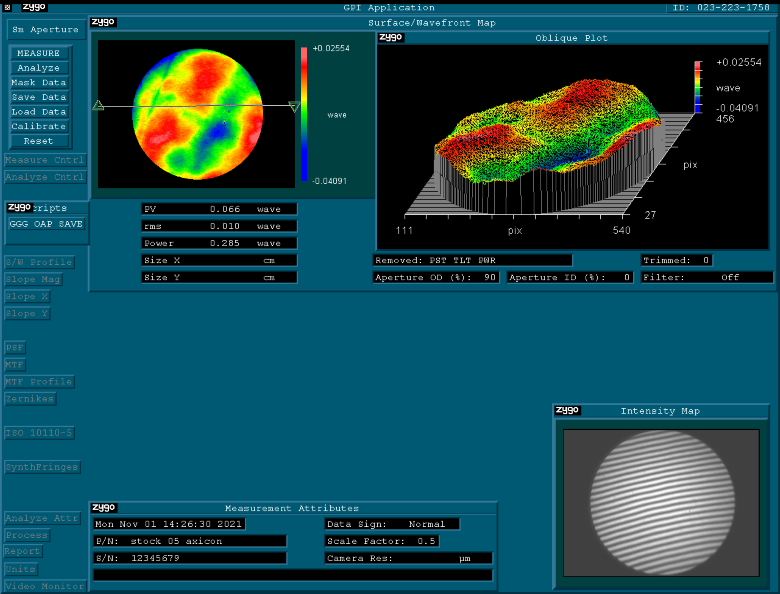
Task: Open Analyze Attr window
Action: [x=42, y=518]
